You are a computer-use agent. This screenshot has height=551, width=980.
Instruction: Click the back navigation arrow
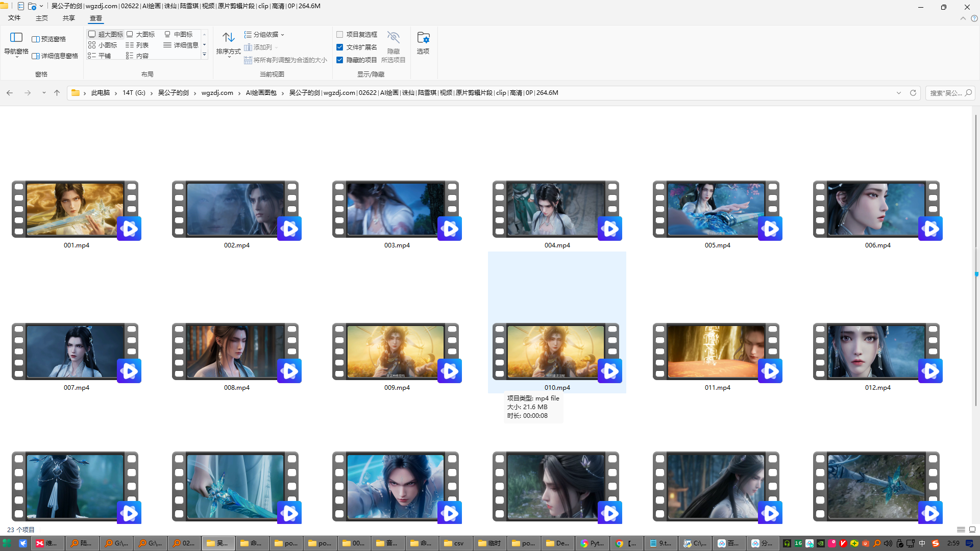10,93
